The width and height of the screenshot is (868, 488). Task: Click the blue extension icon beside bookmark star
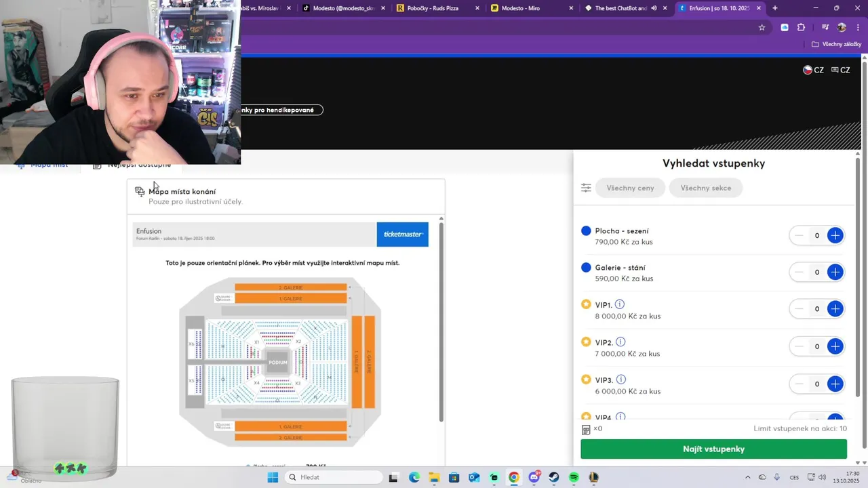[x=785, y=28]
